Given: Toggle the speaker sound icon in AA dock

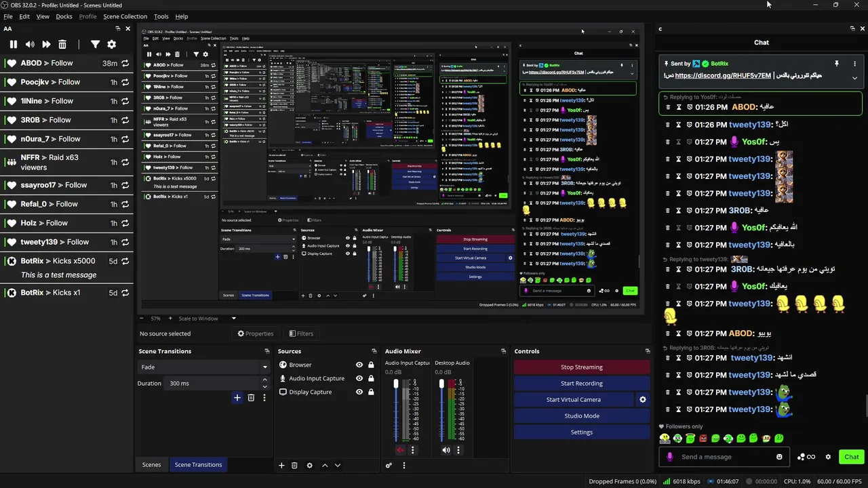Looking at the screenshot, I should click(30, 44).
